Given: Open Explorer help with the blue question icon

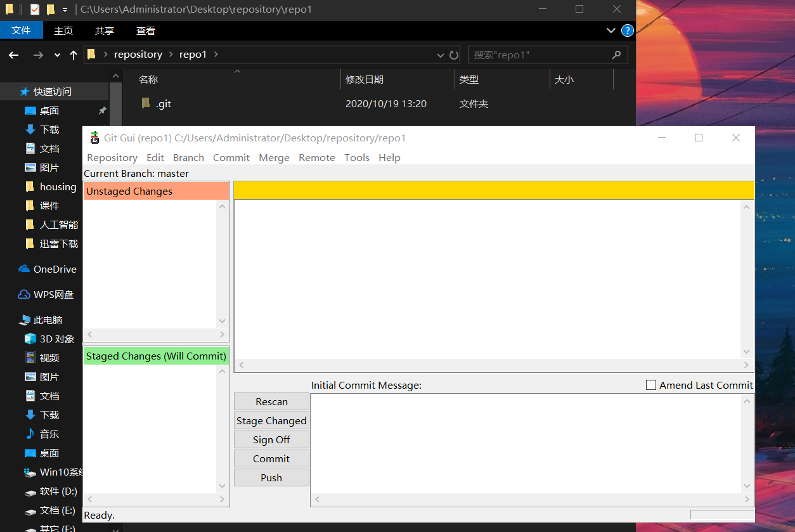Looking at the screenshot, I should pyautogui.click(x=627, y=30).
